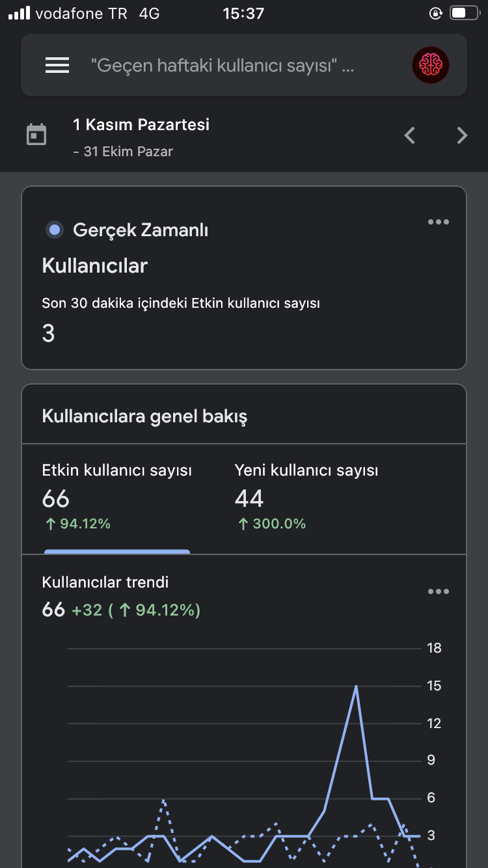Open the Kullanıcılar real-time card
This screenshot has width=488, height=868.
[x=244, y=278]
